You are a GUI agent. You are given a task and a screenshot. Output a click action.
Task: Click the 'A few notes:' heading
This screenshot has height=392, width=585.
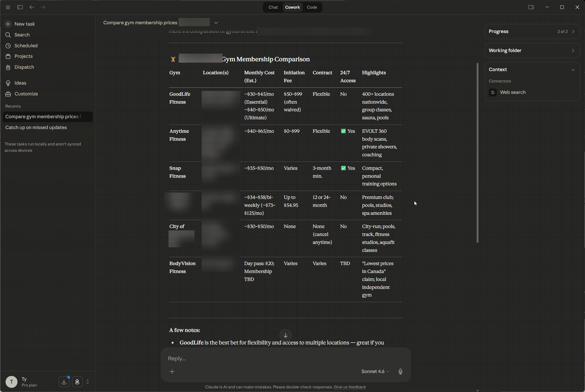coord(184,330)
